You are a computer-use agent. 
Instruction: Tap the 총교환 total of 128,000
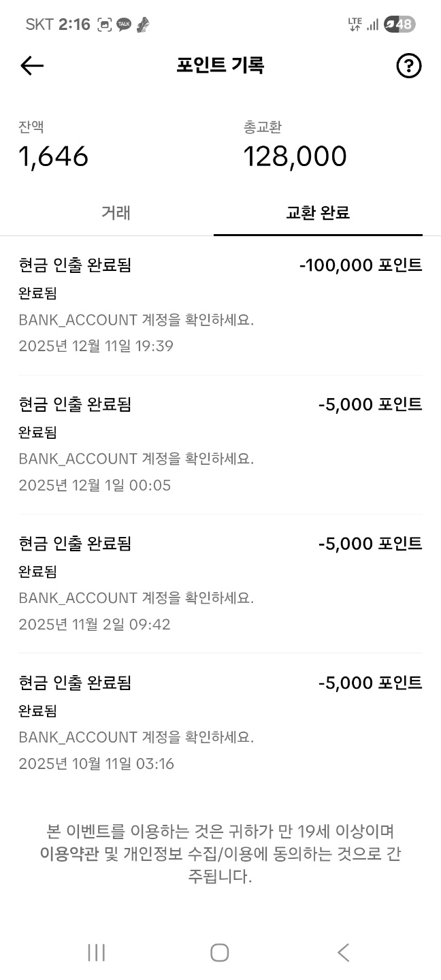click(x=295, y=157)
